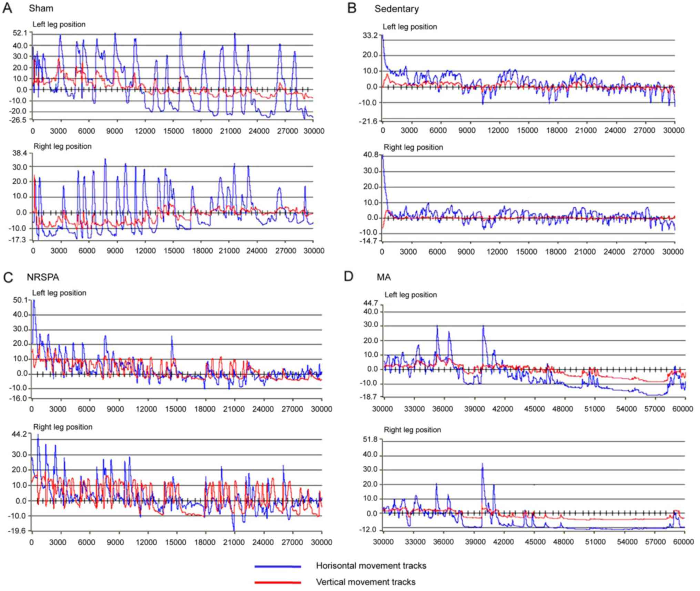Screen dimensions: 700x591
Task: Click Sham's Left leg position chart title
Action: tap(59, 24)
